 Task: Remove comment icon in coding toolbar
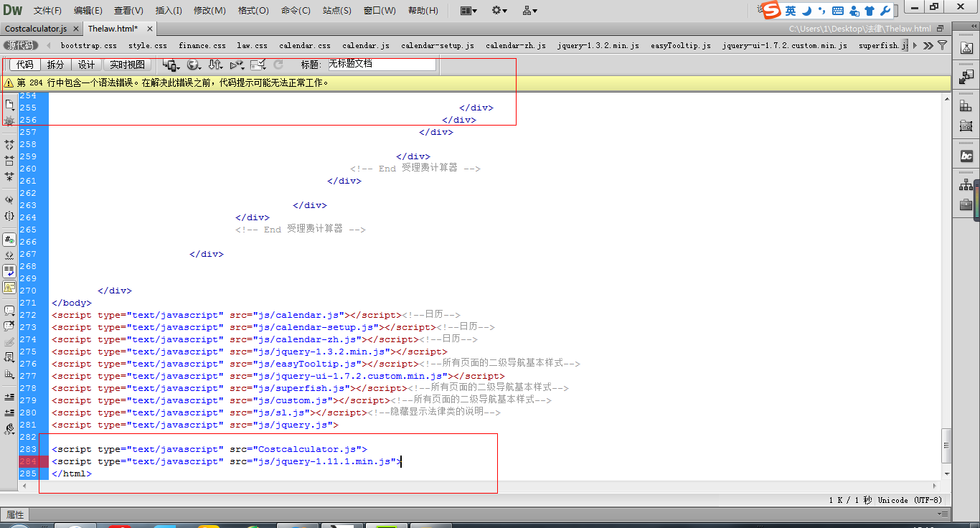[x=9, y=326]
